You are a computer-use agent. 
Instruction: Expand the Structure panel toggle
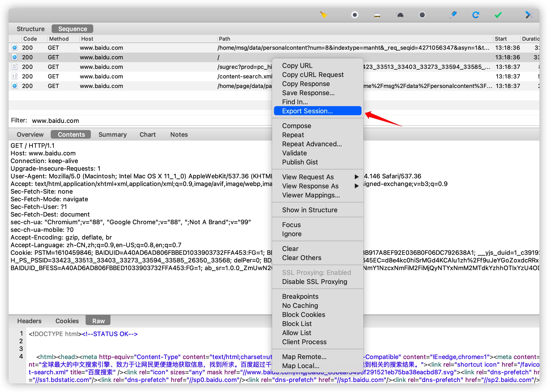tap(30, 28)
